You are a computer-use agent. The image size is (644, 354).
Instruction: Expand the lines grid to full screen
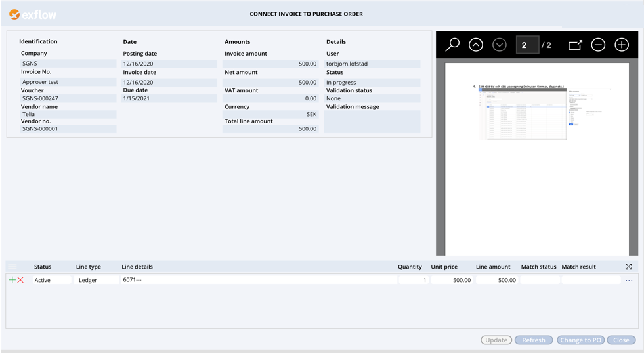click(628, 267)
